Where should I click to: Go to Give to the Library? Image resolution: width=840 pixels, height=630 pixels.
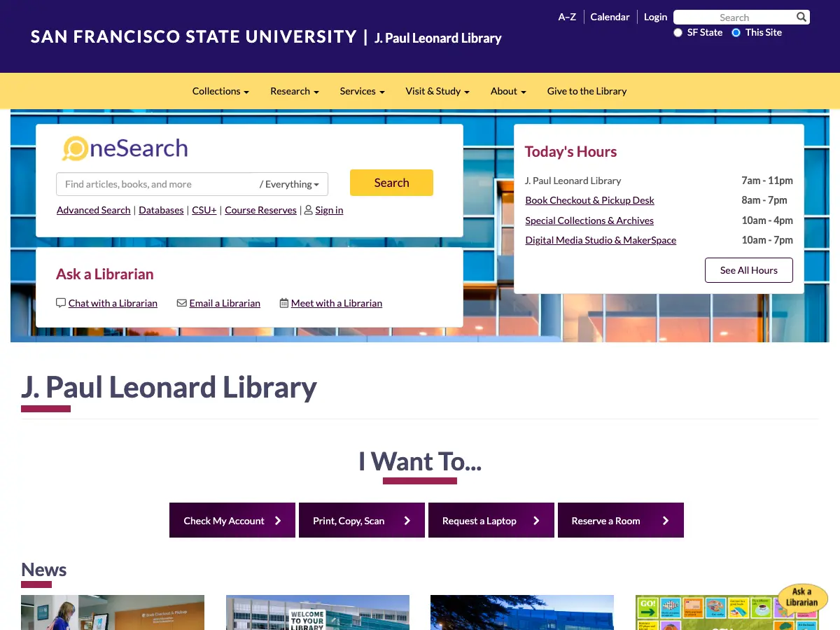587,91
